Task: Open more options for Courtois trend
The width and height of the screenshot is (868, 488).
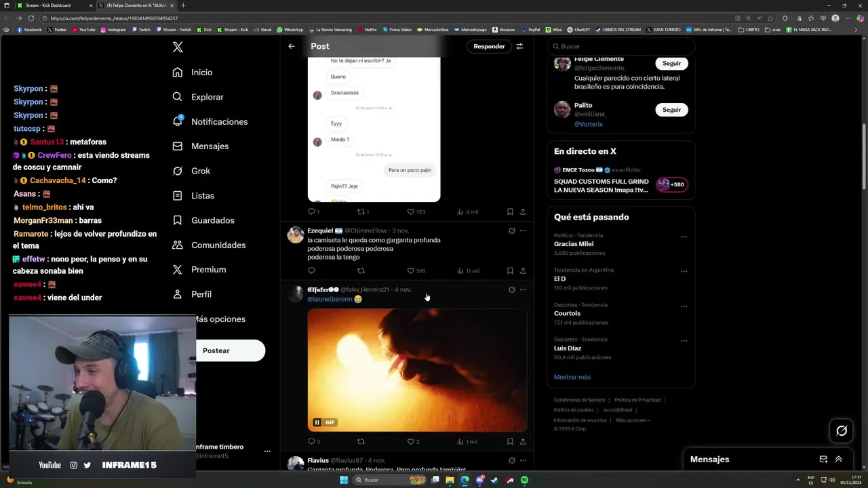Action: pyautogui.click(x=684, y=306)
